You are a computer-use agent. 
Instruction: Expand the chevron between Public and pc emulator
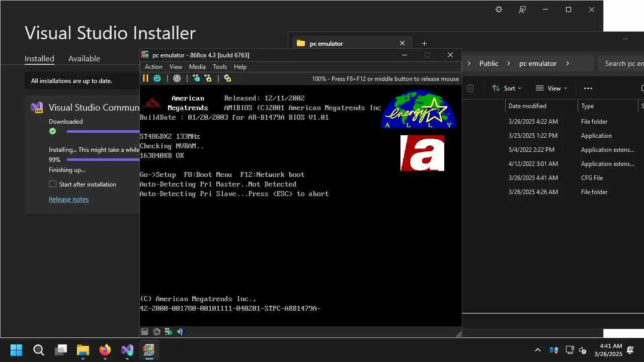509,63
